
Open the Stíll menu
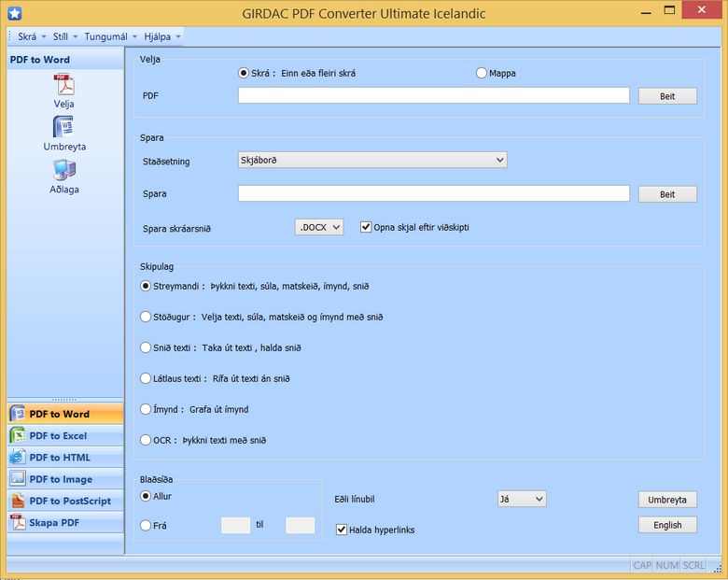[64, 36]
